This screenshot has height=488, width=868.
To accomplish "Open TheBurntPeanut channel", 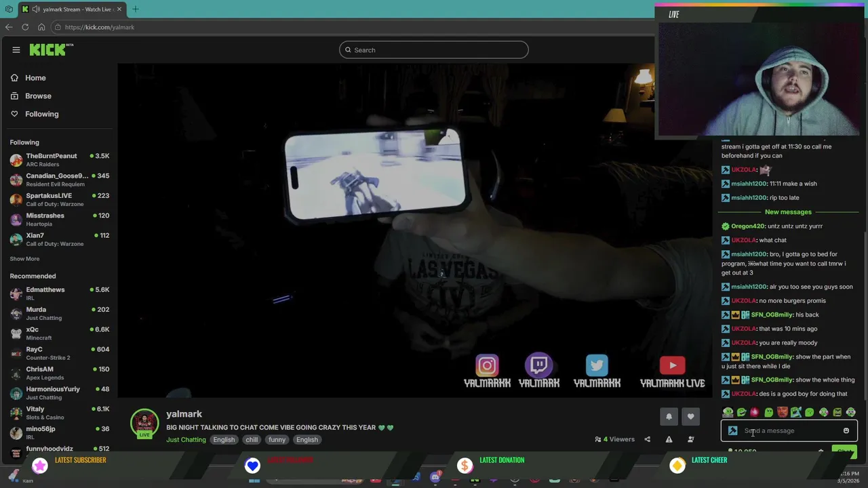I will [x=60, y=160].
